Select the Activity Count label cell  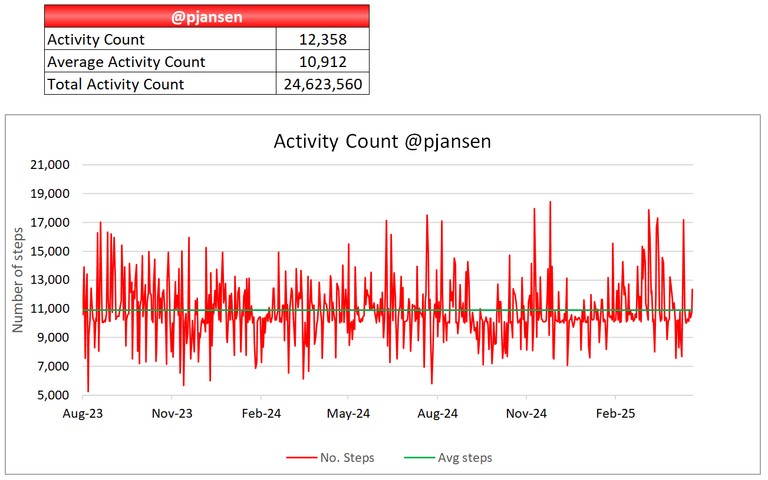tap(160, 39)
